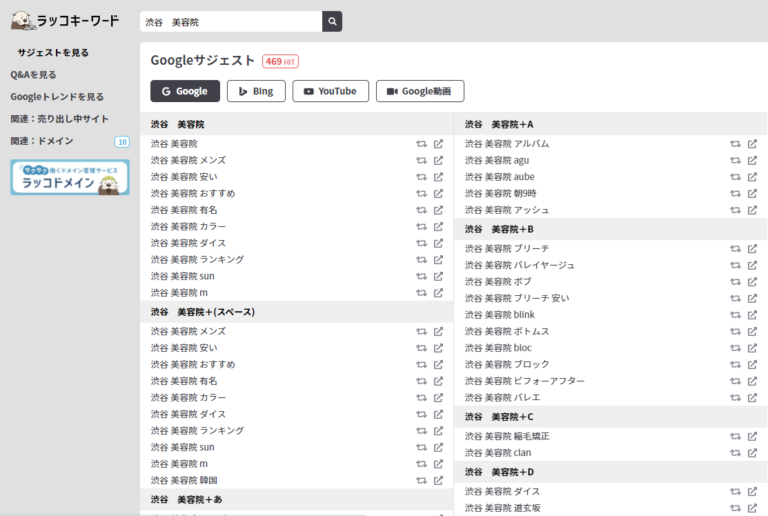Switch to the Bing suggest tab
This screenshot has width=768, height=516.
pyautogui.click(x=256, y=91)
